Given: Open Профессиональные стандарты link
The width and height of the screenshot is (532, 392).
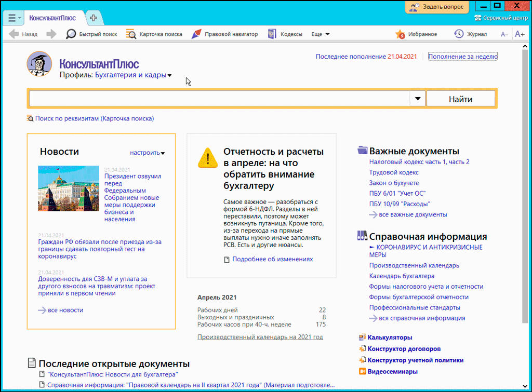Looking at the screenshot, I should tap(415, 307).
